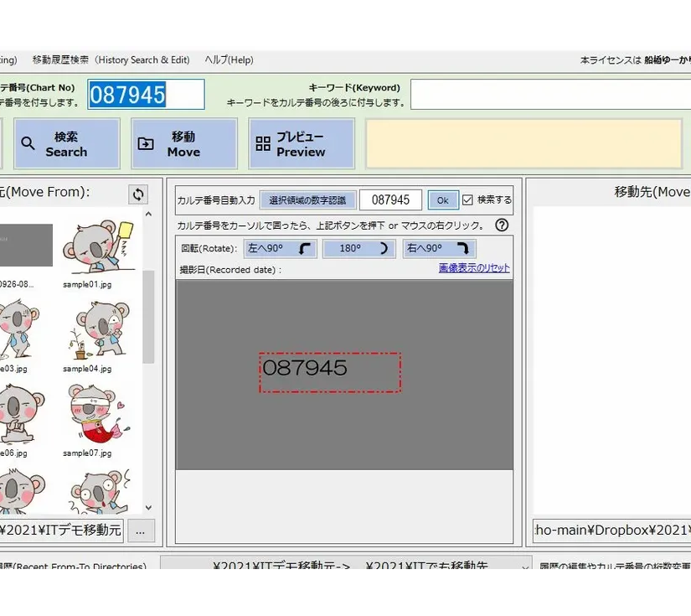The height and width of the screenshot is (616, 691).
Task: Click the Search (検索) magnifier button
Action: coord(66,144)
